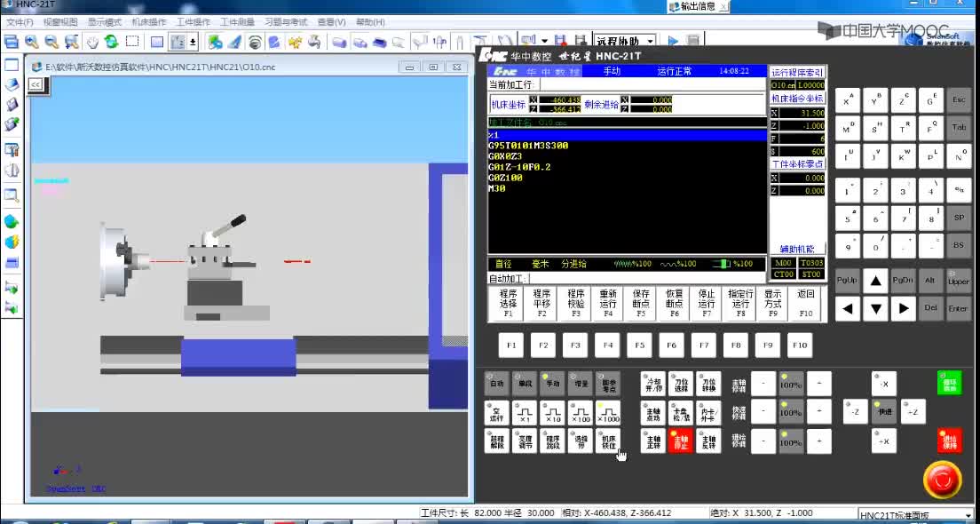Click the blue sphere icon in left sidebar
980x524 pixels.
12,221
